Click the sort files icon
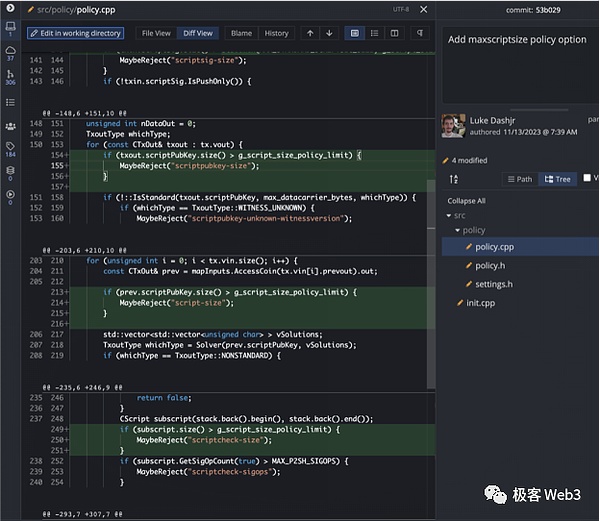Image resolution: width=600 pixels, height=521 pixels. pos(454,179)
